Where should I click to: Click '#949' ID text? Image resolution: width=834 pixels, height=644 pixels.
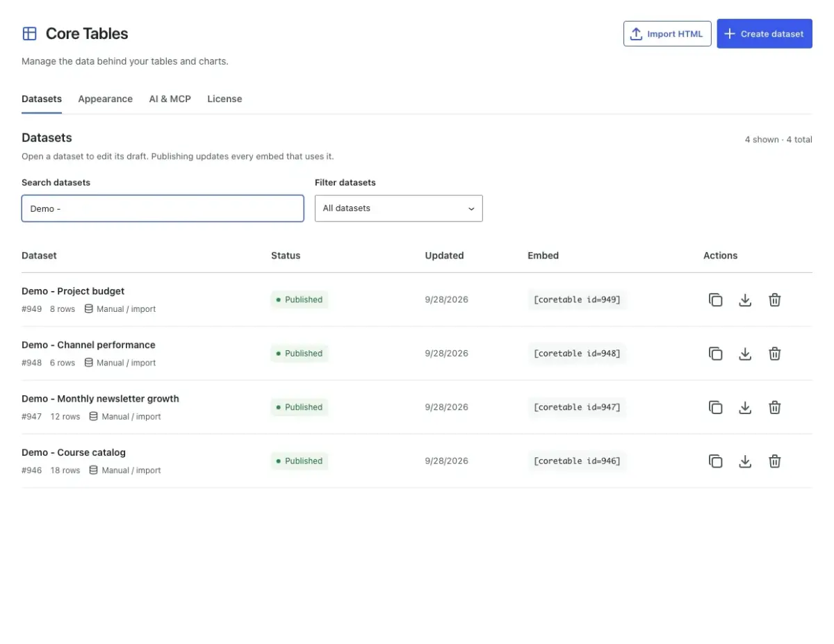(32, 309)
